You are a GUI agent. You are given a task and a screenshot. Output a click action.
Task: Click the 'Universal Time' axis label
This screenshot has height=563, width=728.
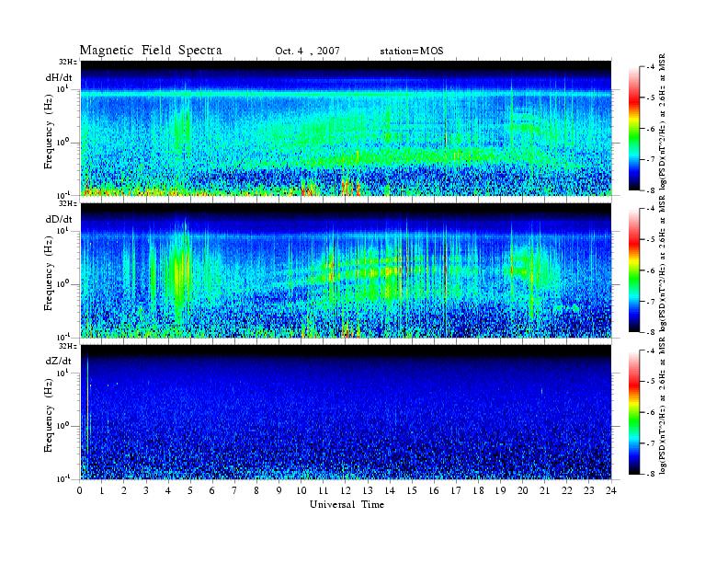pyautogui.click(x=347, y=504)
